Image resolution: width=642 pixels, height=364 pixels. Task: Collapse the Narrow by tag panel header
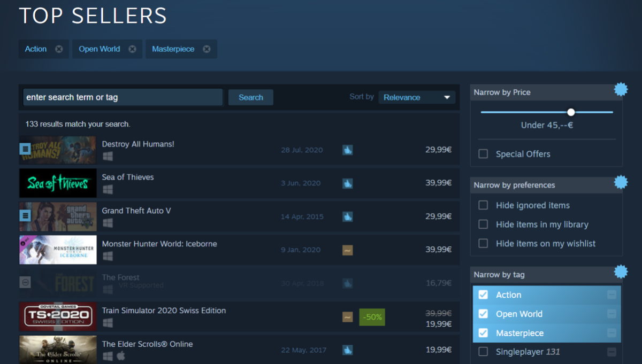click(546, 275)
